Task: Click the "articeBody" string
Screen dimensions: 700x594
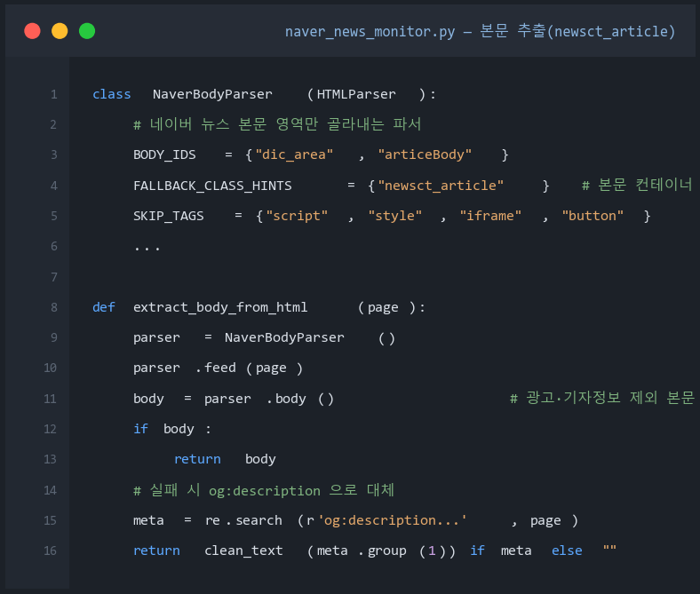Action: tap(425, 154)
